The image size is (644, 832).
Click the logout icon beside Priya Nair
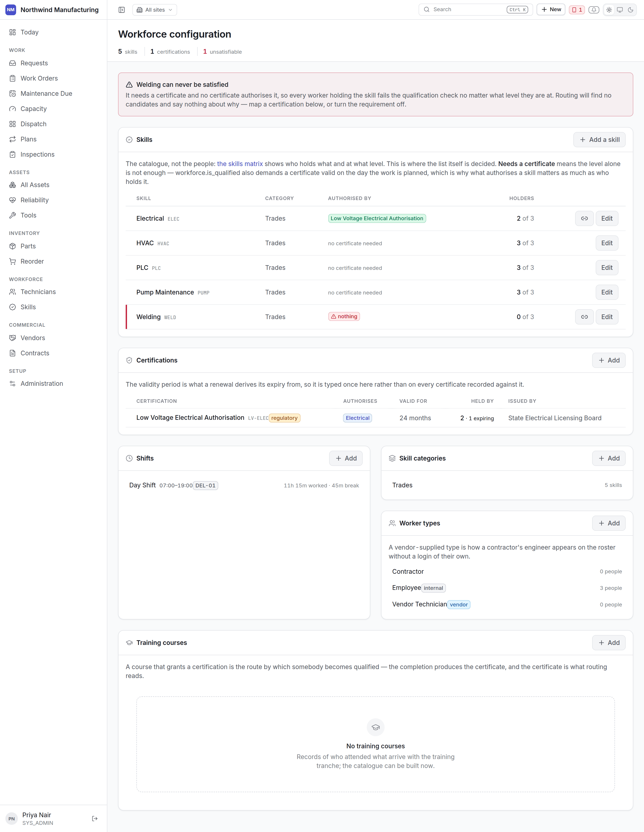(95, 819)
